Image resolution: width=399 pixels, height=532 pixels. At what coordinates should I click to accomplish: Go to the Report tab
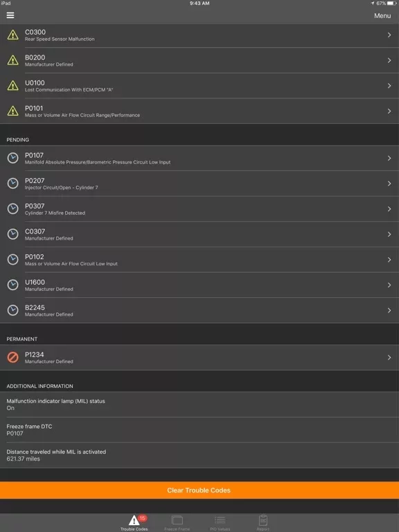tap(263, 523)
